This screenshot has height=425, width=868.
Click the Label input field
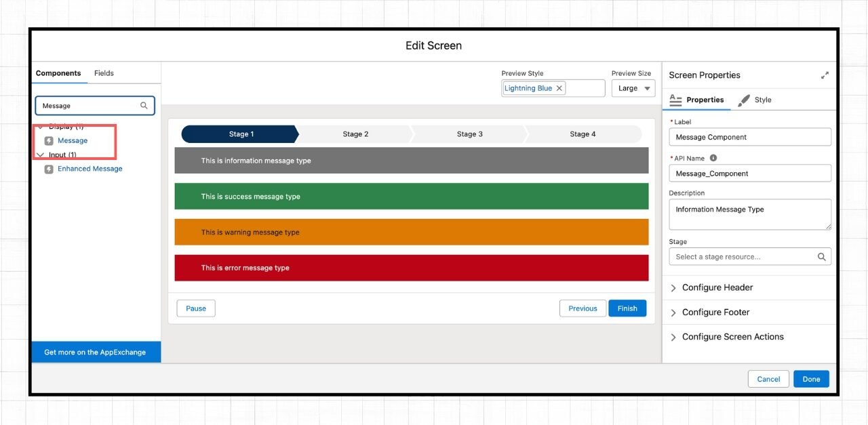(x=749, y=137)
